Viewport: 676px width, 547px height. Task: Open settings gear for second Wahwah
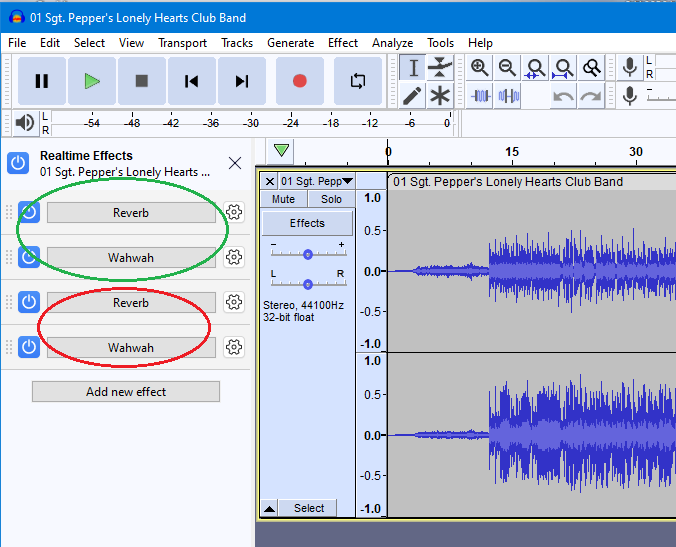234,347
